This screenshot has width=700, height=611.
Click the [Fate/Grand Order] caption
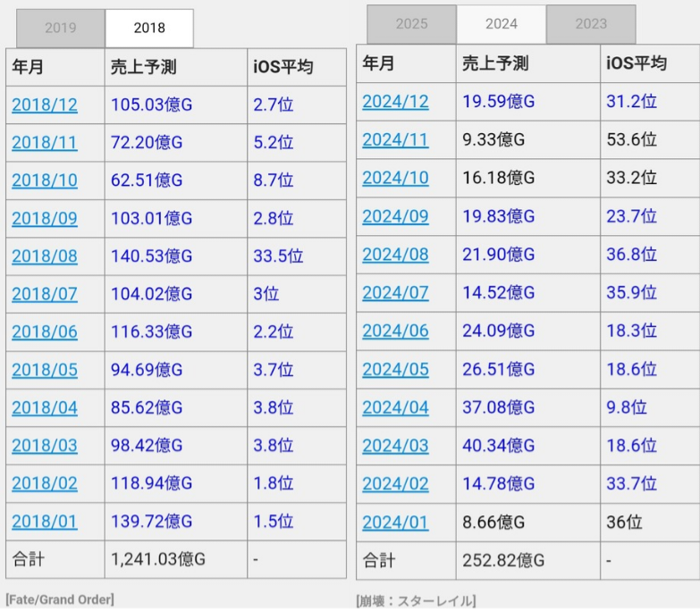(60, 599)
